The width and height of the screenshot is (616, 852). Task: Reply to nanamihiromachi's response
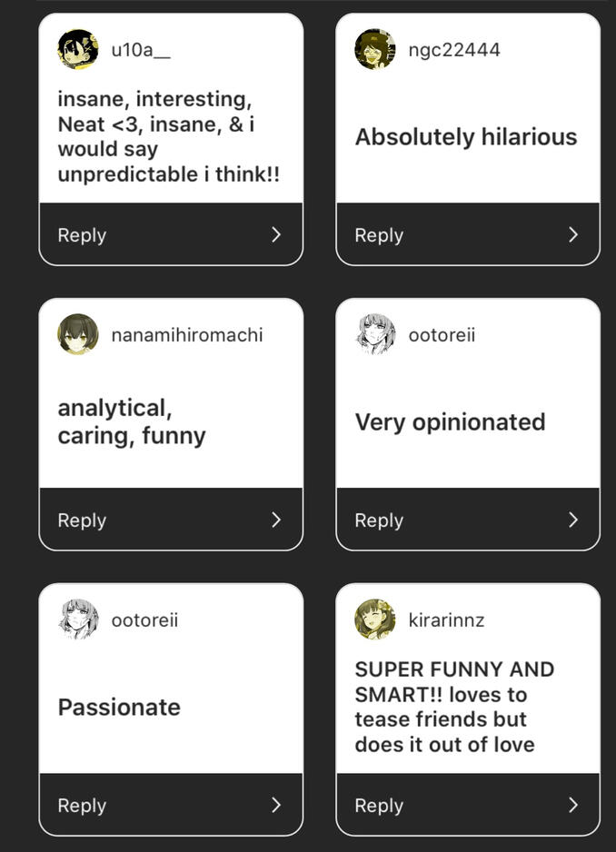point(82,520)
